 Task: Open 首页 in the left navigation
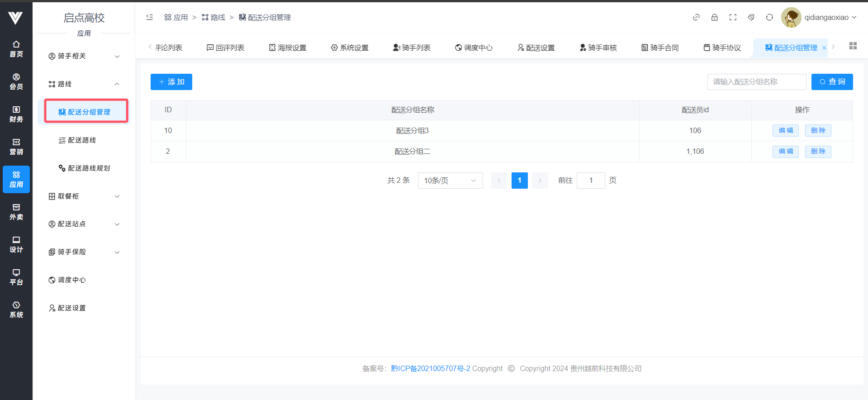coord(16,49)
